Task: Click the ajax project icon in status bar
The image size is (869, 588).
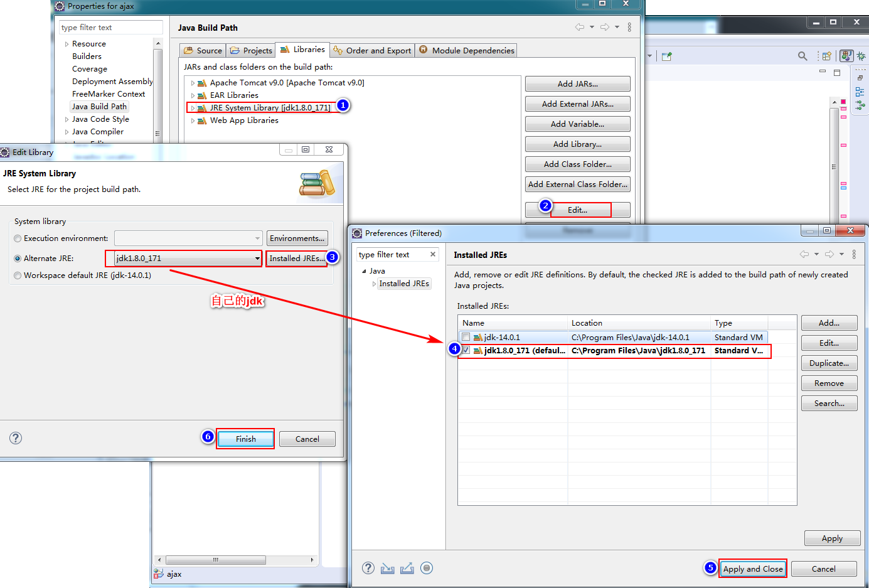Action: click(158, 574)
